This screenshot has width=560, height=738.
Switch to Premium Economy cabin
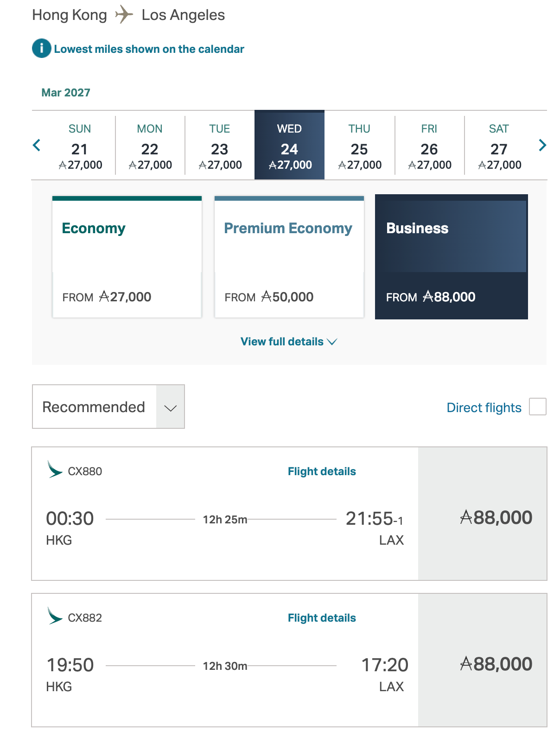pos(289,257)
